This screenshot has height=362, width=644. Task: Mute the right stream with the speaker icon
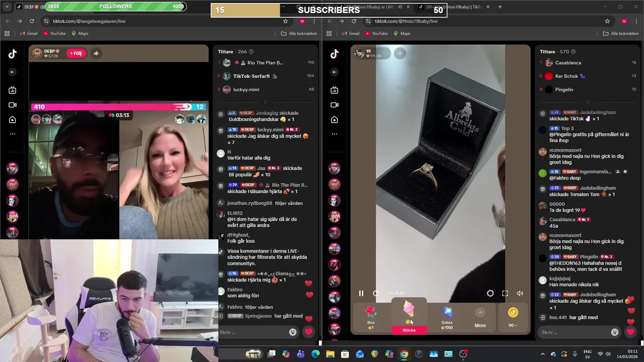(x=520, y=293)
